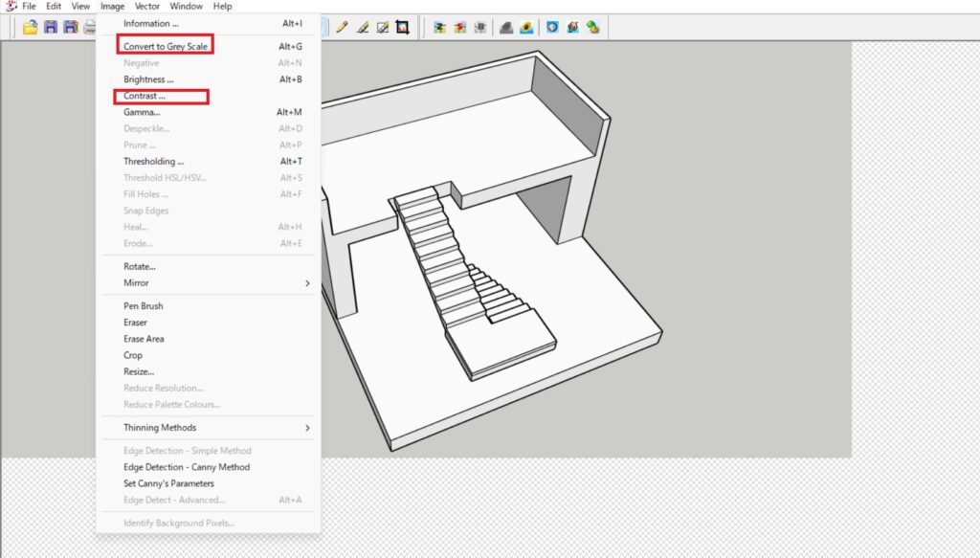The width and height of the screenshot is (980, 558).
Task: Click the staircase model image on the canvas
Action: click(491, 250)
